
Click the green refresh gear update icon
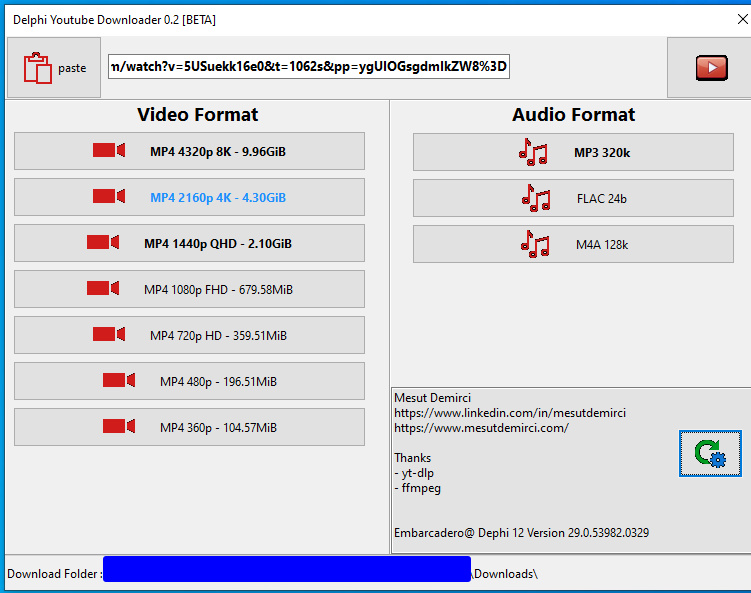coord(710,452)
